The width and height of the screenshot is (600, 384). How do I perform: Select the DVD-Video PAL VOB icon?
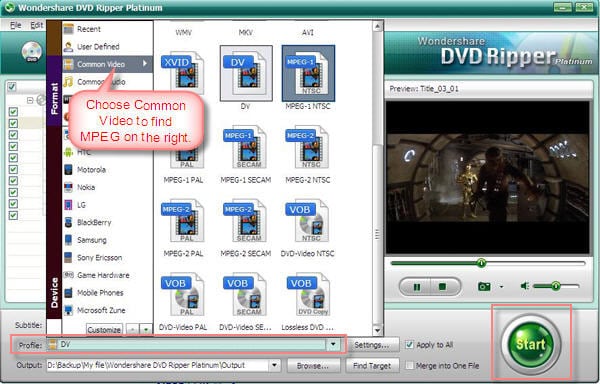pyautogui.click(x=183, y=295)
